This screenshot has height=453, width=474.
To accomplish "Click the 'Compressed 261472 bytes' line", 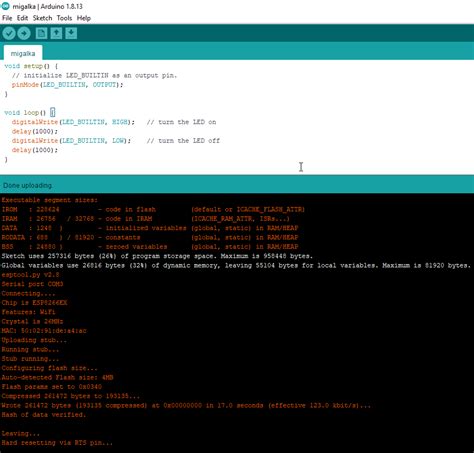I will pyautogui.click(x=71, y=396).
